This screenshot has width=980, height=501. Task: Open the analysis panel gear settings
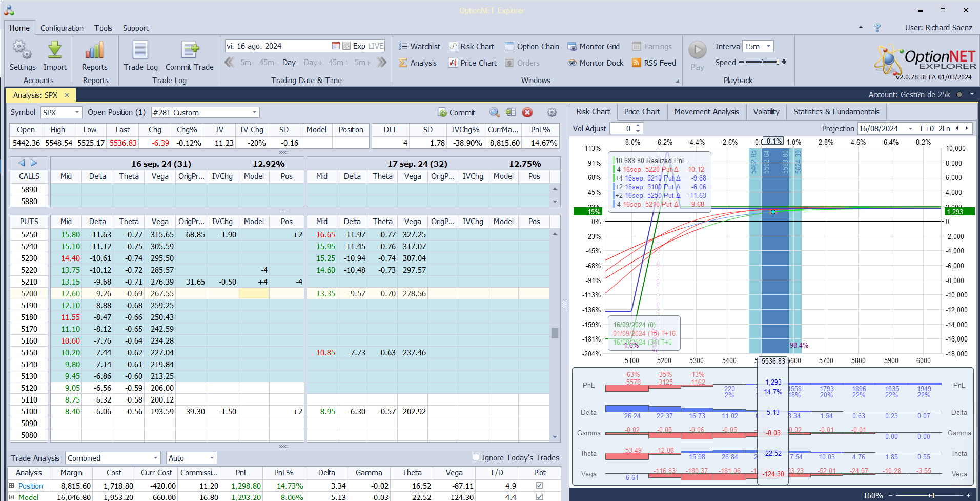(552, 112)
